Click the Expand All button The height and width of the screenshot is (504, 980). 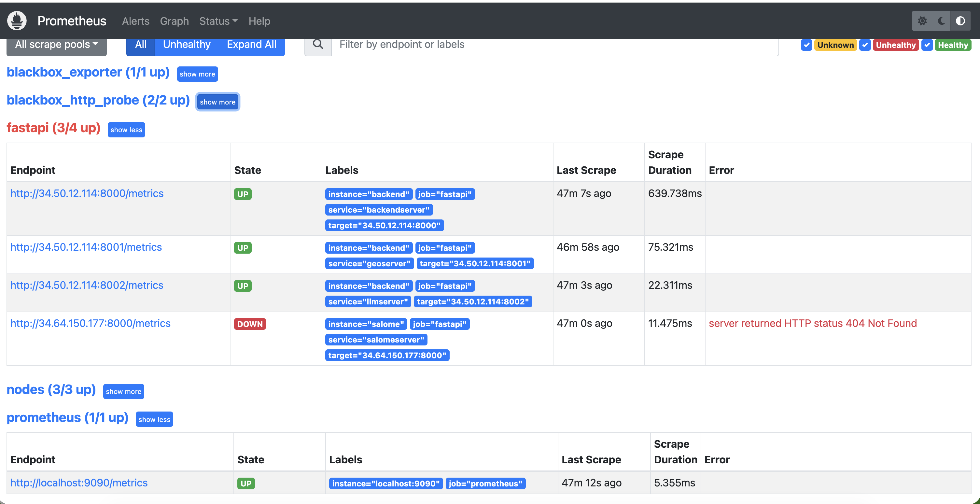251,45
